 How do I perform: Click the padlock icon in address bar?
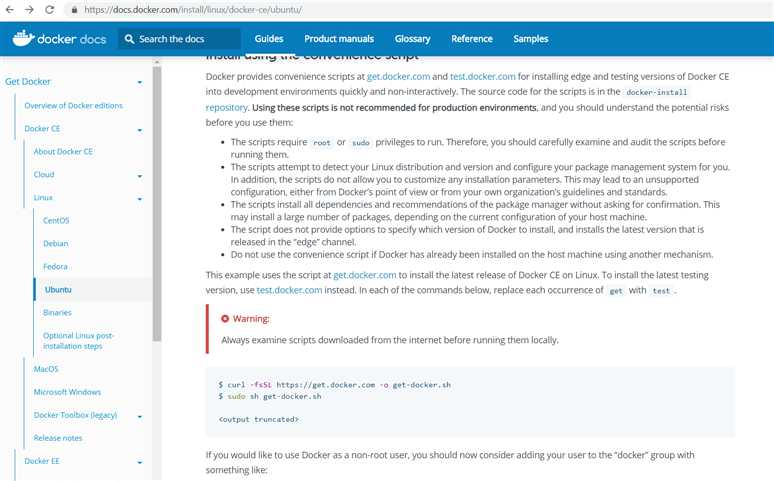[74, 10]
